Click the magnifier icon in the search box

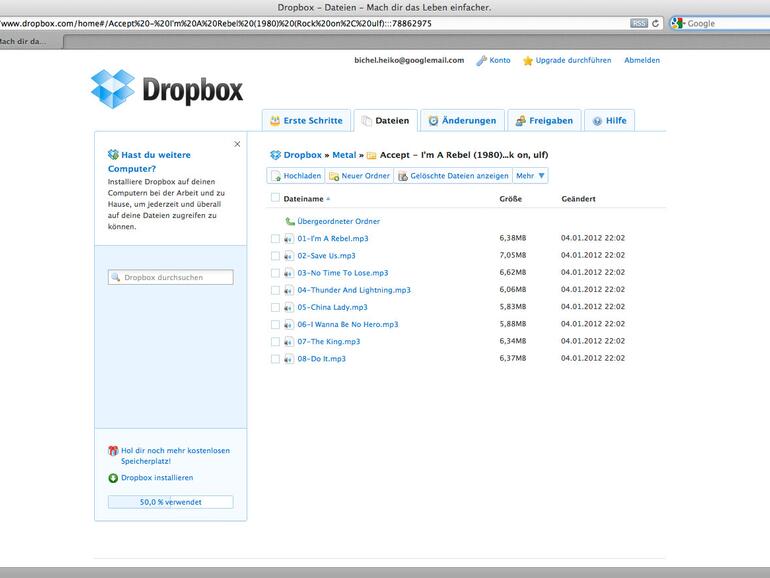(x=115, y=277)
